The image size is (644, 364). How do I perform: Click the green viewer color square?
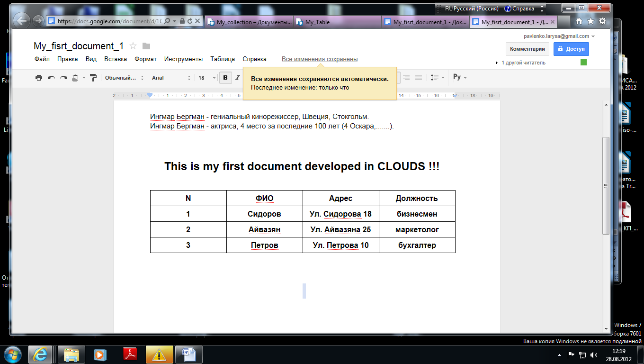click(x=583, y=63)
